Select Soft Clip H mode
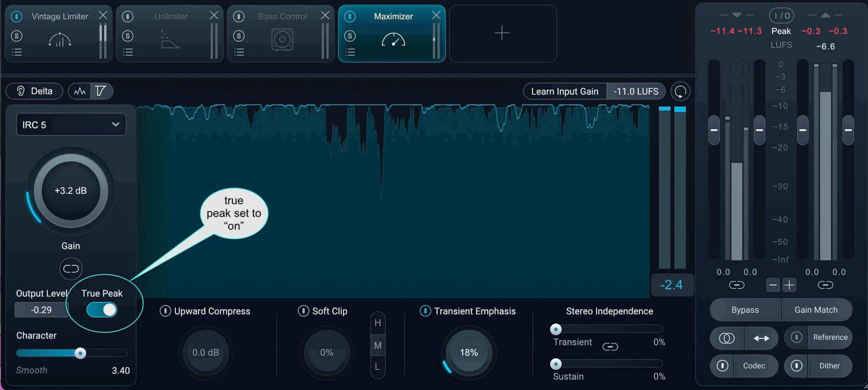This screenshot has width=868, height=390. point(378,323)
